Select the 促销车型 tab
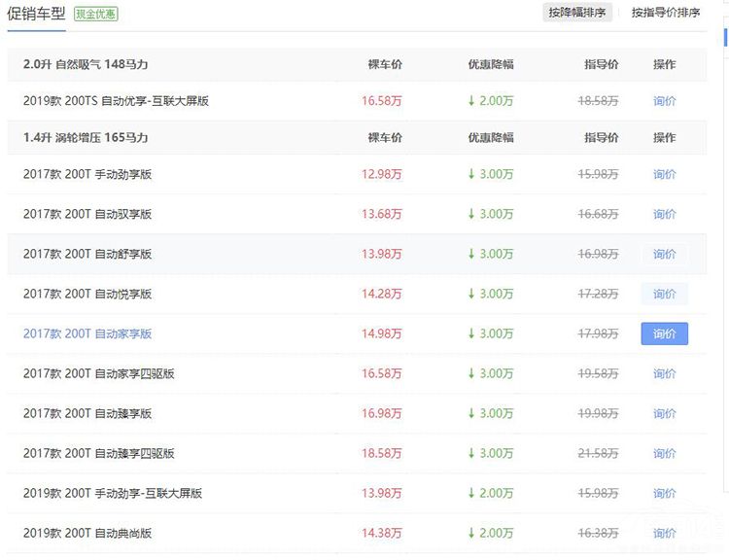The image size is (729, 560). pos(36,14)
